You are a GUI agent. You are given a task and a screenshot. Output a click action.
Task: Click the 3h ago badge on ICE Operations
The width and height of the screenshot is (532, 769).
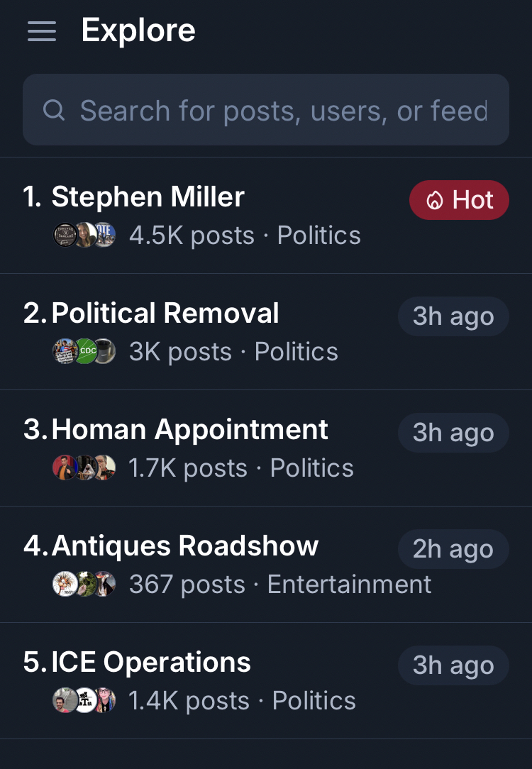point(453,665)
